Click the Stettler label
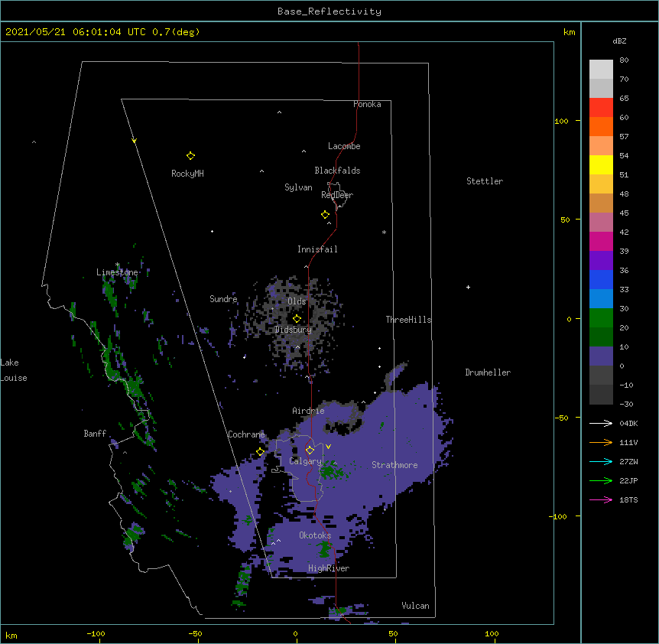The image size is (659, 644). click(x=485, y=181)
